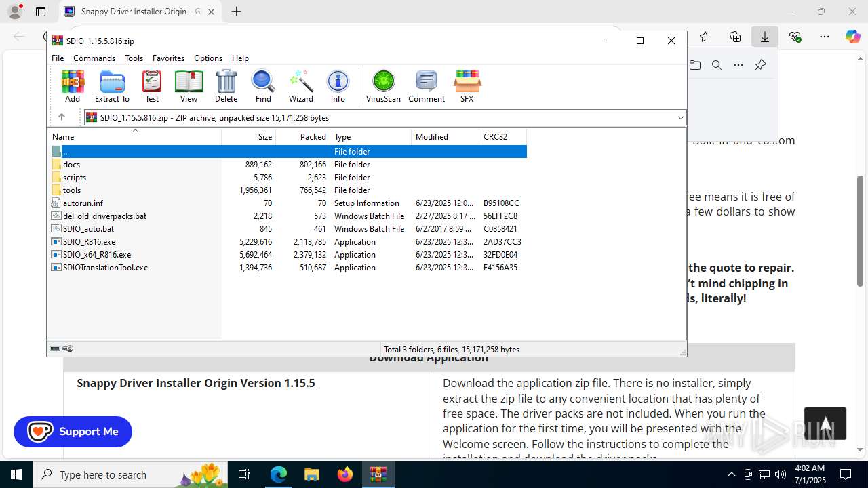The height and width of the screenshot is (488, 868).
Task: Click the Add toolbar icon in WinRAR
Action: click(73, 86)
